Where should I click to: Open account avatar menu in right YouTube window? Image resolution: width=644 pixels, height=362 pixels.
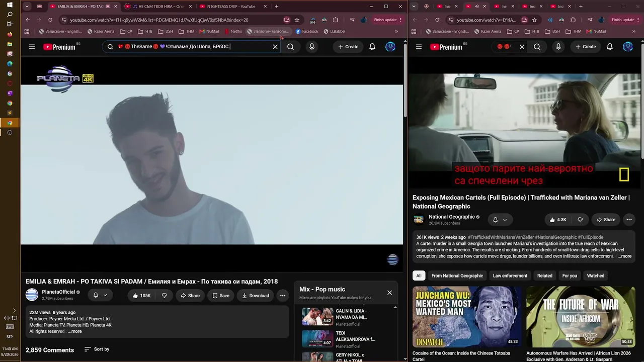point(628,47)
